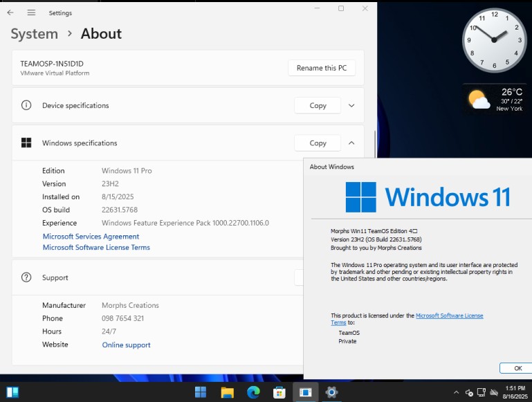Select the Installed on date 8/15/2025
Screen dimensions: 532x402
[x=118, y=197]
